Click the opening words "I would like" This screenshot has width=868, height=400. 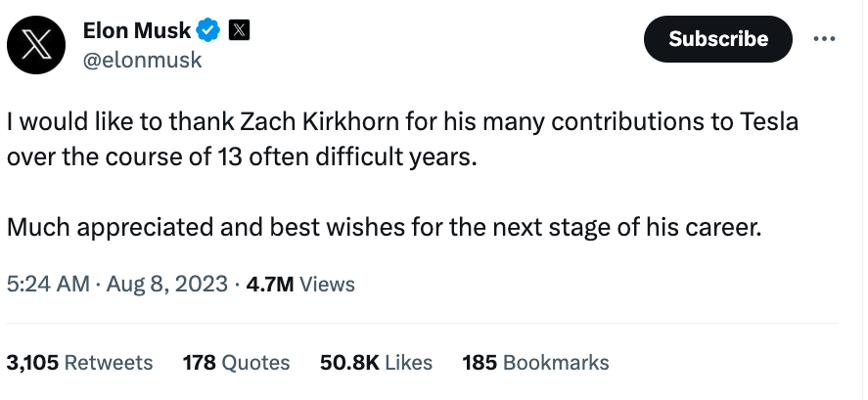pos(56,123)
